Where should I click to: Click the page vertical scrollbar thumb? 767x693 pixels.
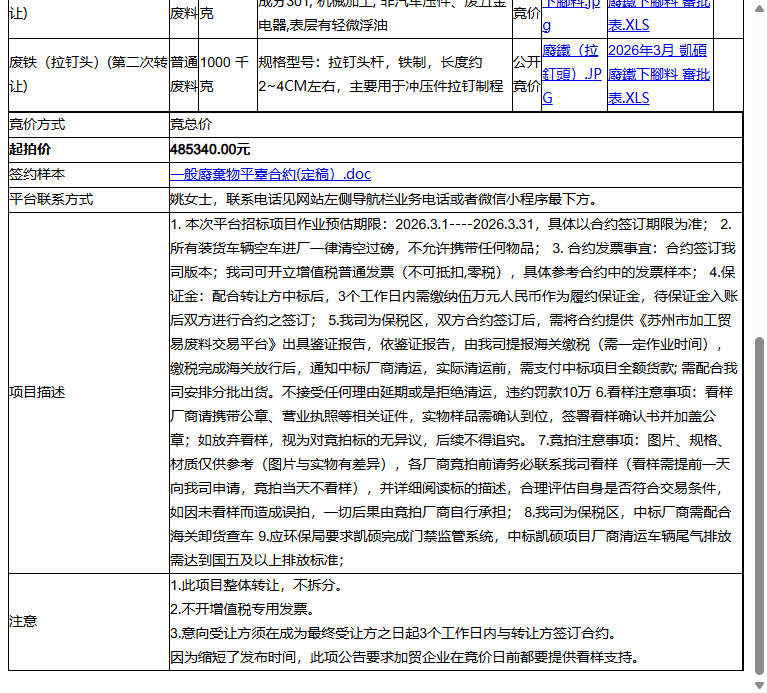coord(759,506)
